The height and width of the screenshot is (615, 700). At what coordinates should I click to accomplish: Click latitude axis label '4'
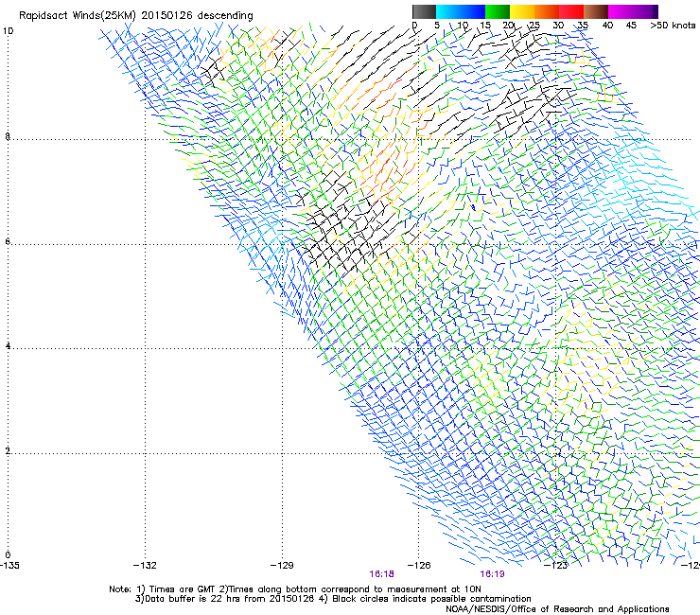pyautogui.click(x=8, y=346)
